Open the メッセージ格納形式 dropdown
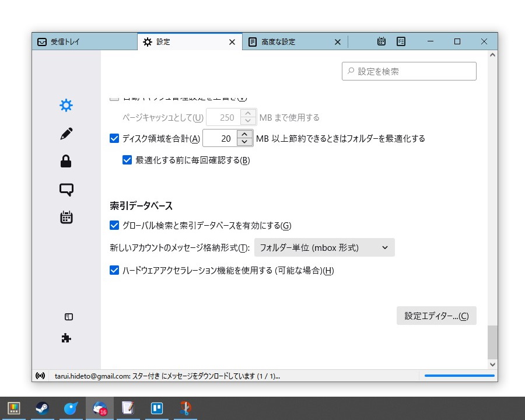The height and width of the screenshot is (420, 525). 323,247
